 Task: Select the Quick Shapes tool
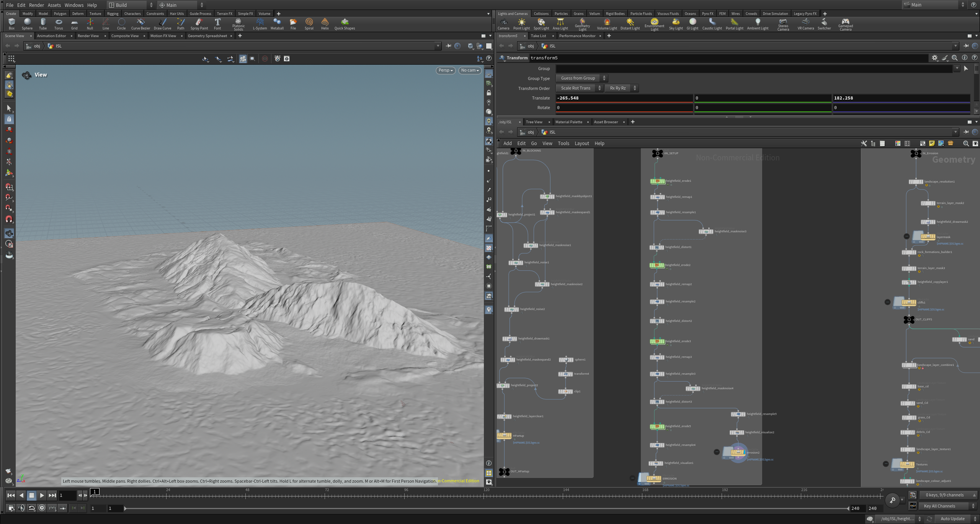point(345,24)
